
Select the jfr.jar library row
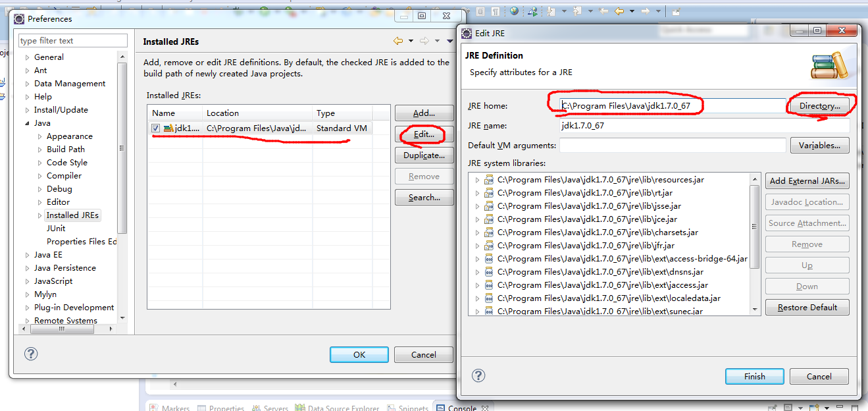tap(586, 246)
